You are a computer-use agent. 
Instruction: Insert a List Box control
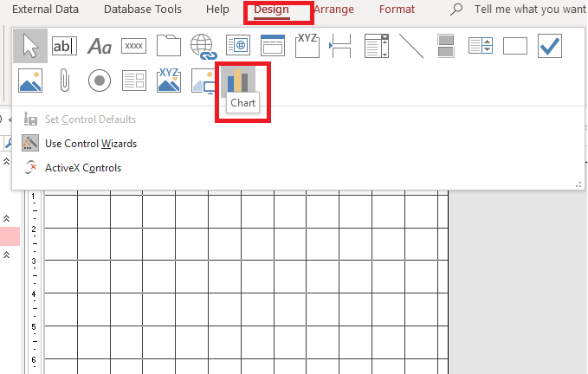click(481, 46)
